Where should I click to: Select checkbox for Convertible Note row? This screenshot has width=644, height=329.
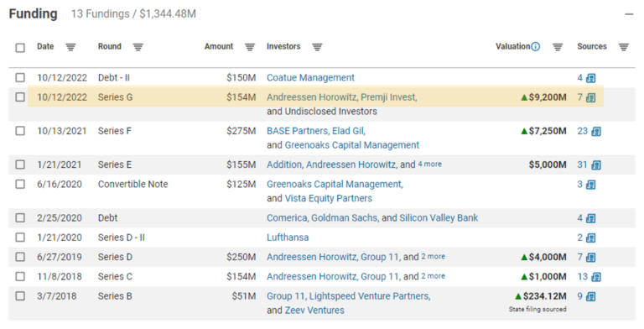20,184
